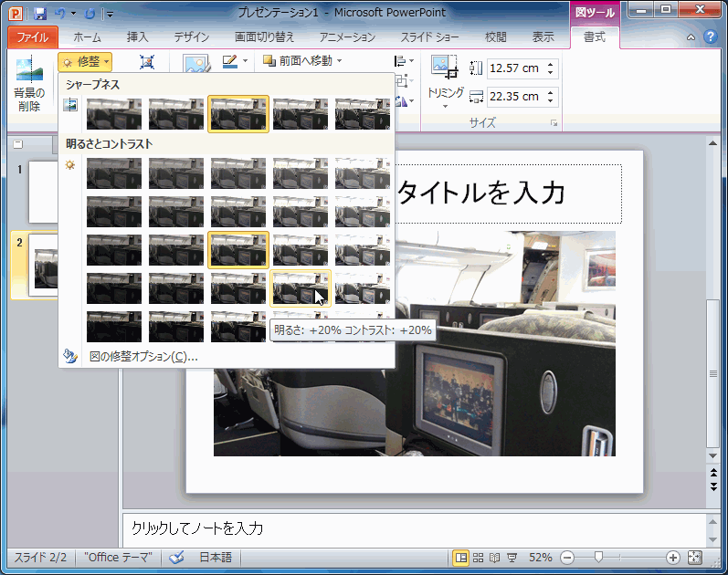The height and width of the screenshot is (575, 728).
Task: Expand the 前面へ移動 dropdown arrow
Action: pos(340,61)
